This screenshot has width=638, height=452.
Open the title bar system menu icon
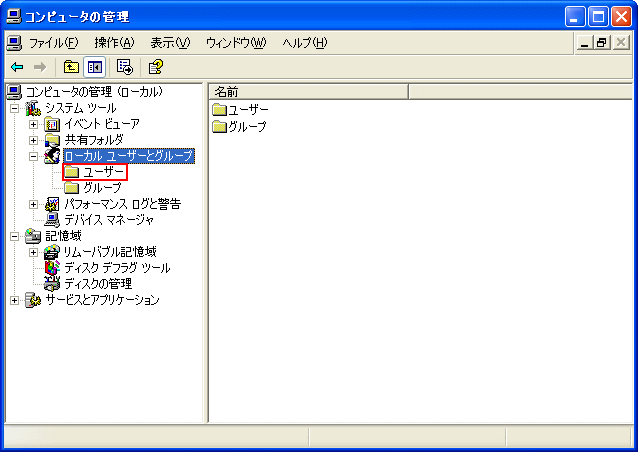point(14,16)
